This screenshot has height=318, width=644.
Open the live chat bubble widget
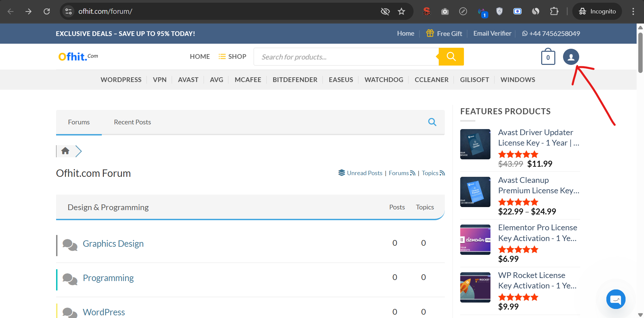615,299
